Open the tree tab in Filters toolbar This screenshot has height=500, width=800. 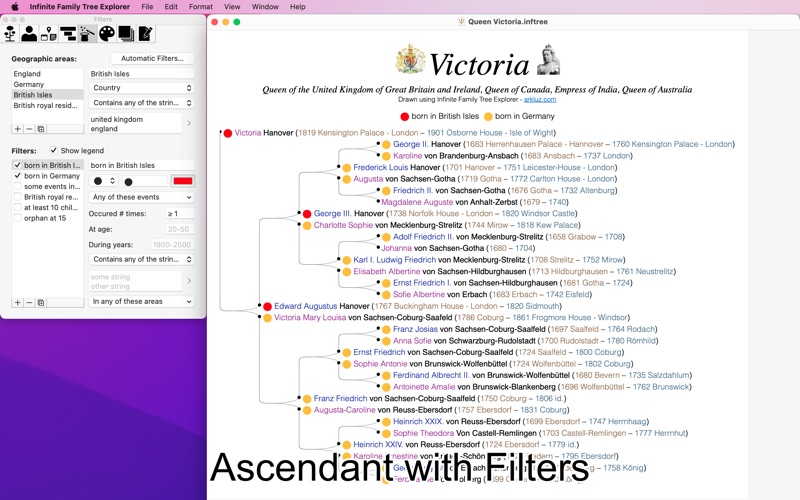tap(10, 34)
